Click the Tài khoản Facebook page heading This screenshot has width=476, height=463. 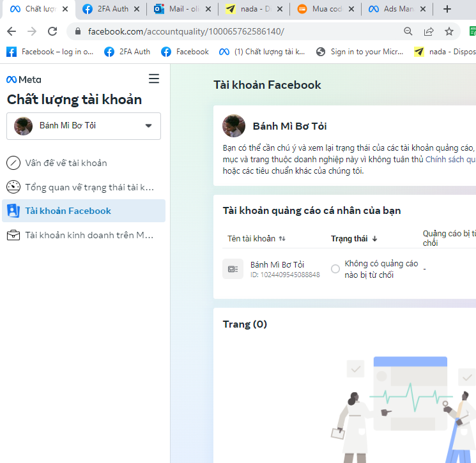point(267,85)
